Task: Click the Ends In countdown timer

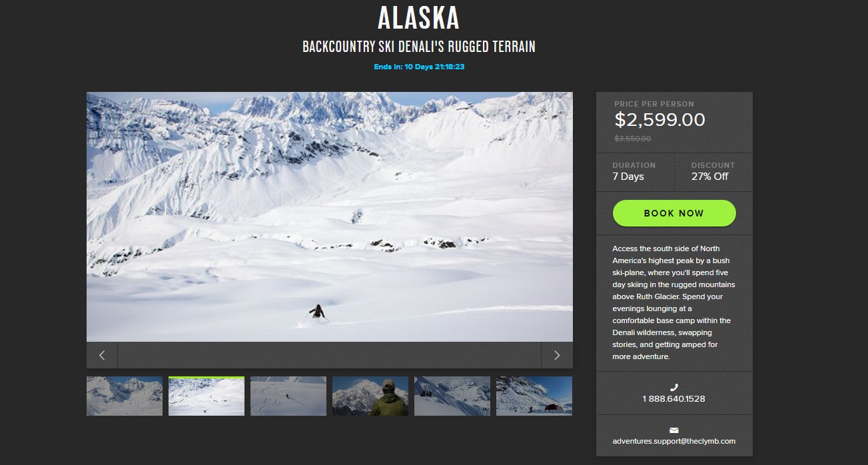Action: 419,67
